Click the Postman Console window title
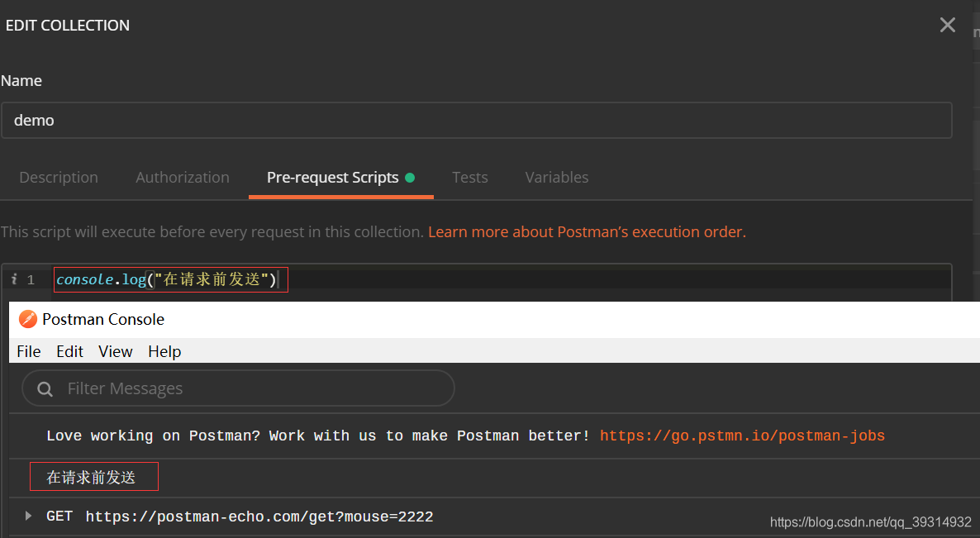The height and width of the screenshot is (538, 980). tap(103, 319)
